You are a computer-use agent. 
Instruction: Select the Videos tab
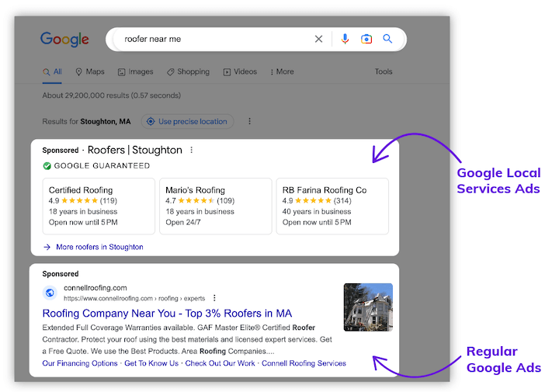[240, 71]
